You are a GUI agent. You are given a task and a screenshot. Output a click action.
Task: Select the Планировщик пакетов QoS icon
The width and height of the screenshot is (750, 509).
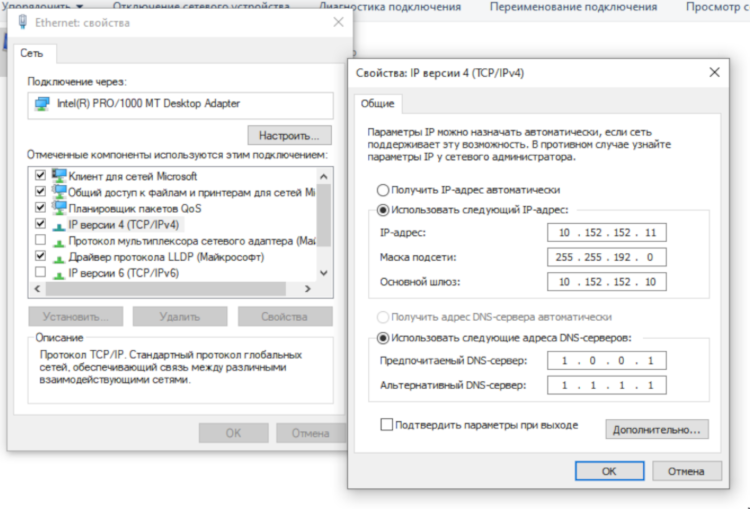pyautogui.click(x=58, y=208)
